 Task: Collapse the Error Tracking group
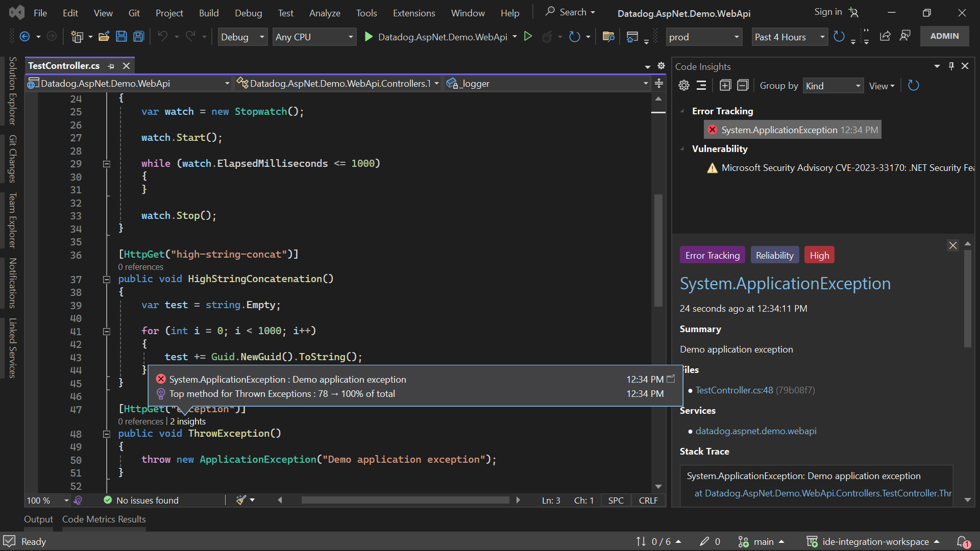682,111
